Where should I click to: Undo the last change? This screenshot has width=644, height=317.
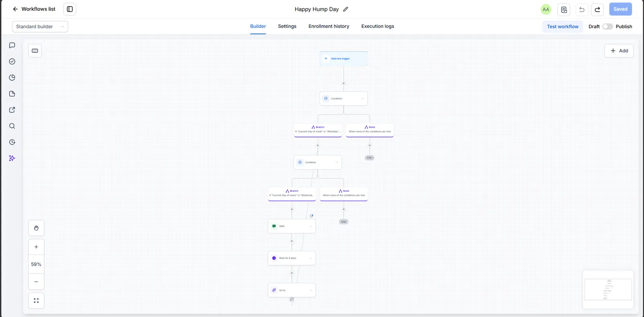582,9
